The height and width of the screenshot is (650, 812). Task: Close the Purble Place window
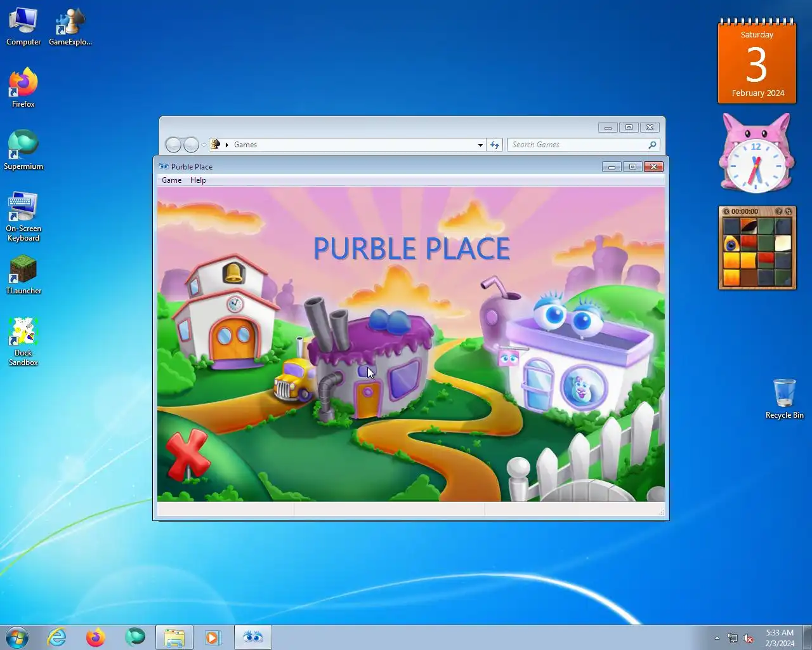click(653, 167)
